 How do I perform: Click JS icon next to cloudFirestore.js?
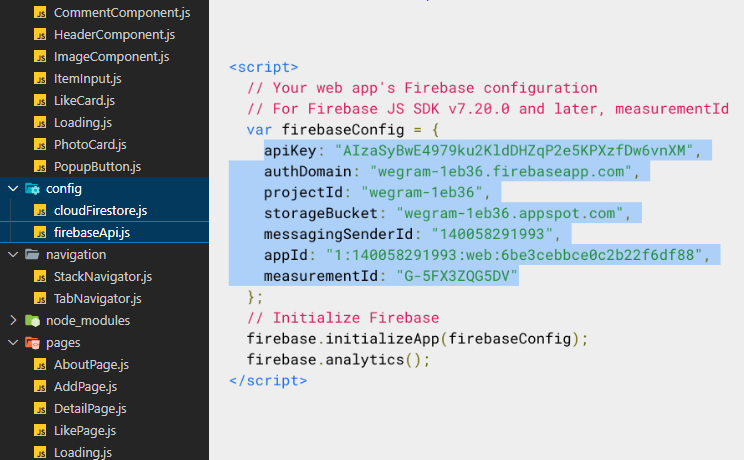(x=40, y=210)
